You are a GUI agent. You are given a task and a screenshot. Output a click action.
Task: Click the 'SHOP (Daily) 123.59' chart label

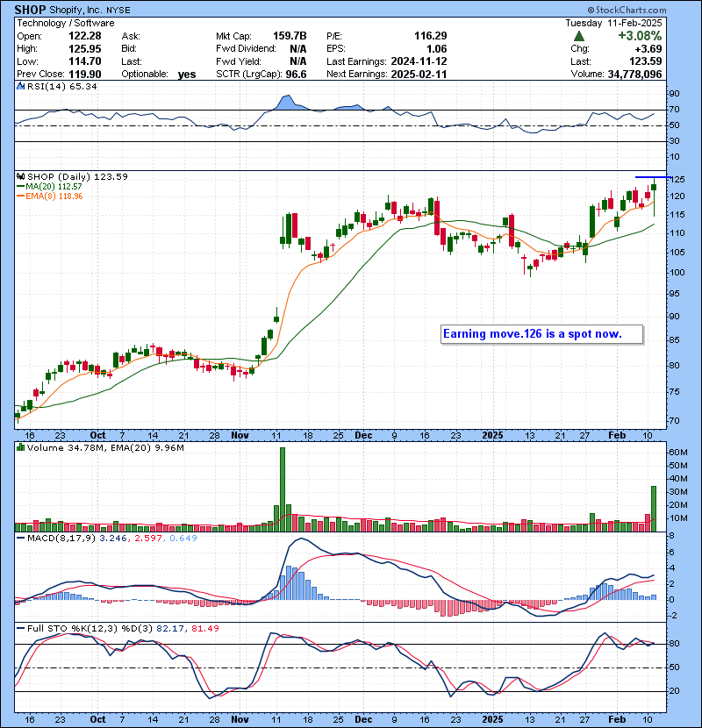[77, 176]
